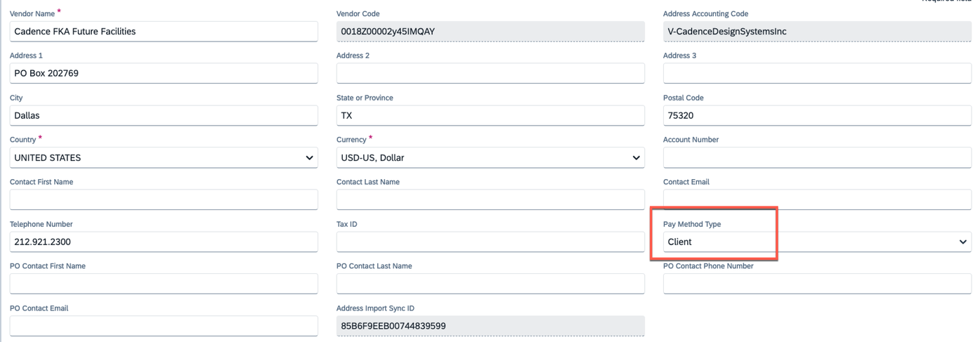Select the PO Contact First Name field
The height and width of the screenshot is (342, 980).
[164, 284]
